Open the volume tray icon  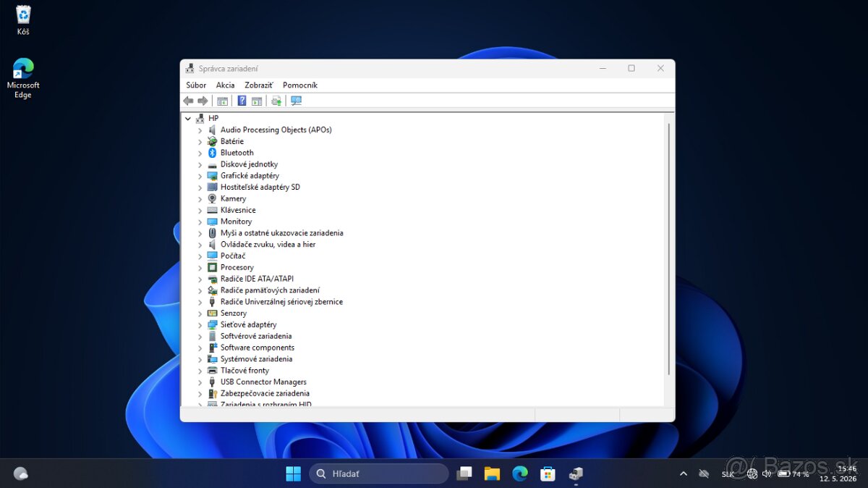[767, 474]
